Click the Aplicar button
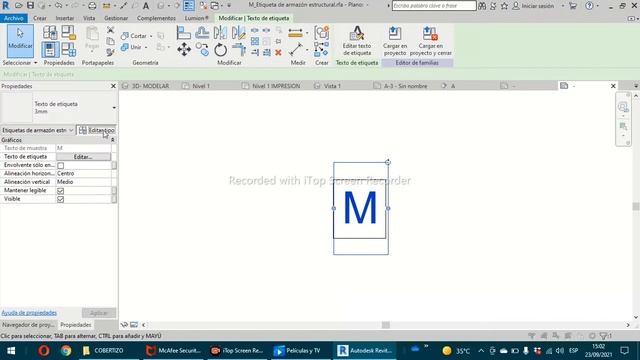The height and width of the screenshot is (360, 640). click(99, 313)
